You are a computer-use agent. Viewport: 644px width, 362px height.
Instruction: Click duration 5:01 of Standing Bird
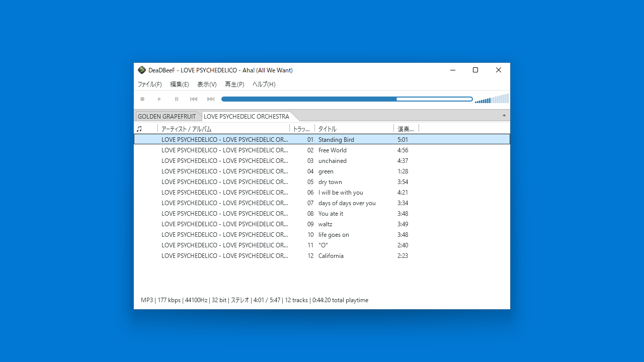pos(403,139)
